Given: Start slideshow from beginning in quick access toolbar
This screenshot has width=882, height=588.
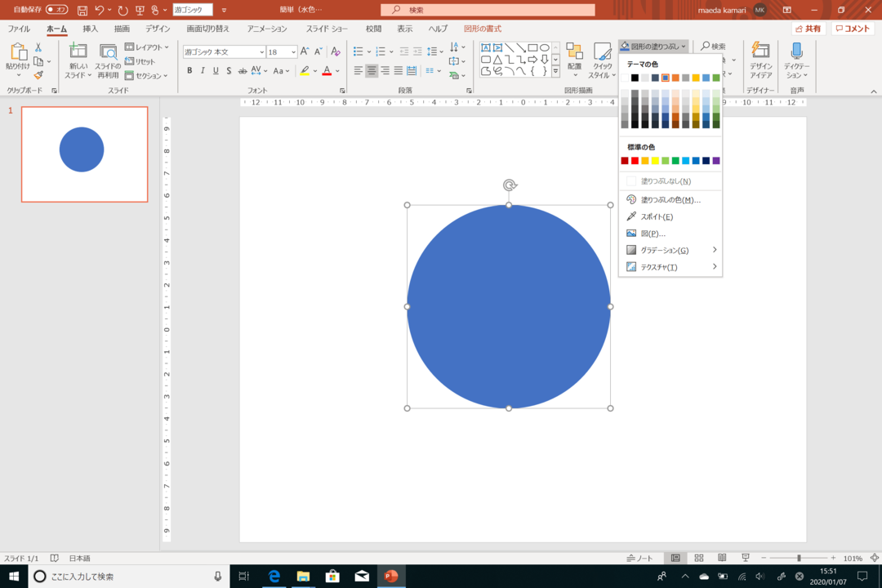Looking at the screenshot, I should [140, 10].
